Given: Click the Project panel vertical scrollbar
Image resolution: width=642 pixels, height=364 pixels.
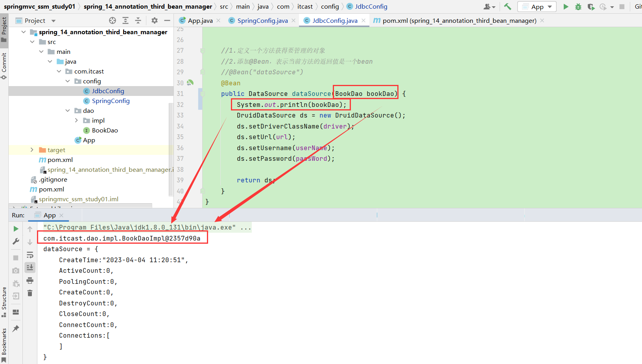Looking at the screenshot, I should click(171, 149).
